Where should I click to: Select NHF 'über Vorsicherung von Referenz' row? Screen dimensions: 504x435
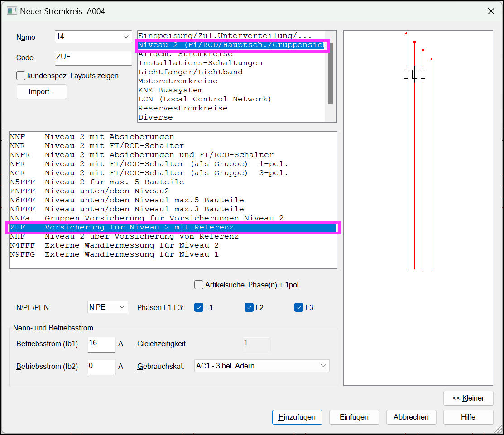coord(173,236)
